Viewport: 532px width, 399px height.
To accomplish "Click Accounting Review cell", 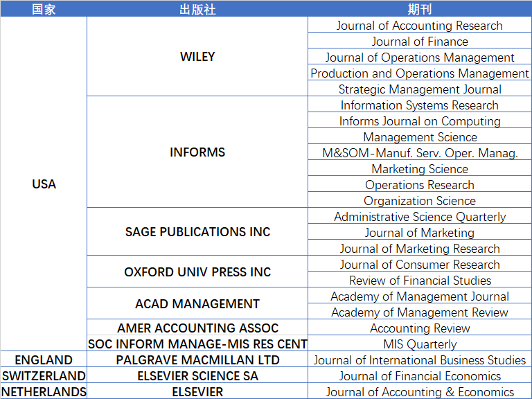I will point(420,328).
